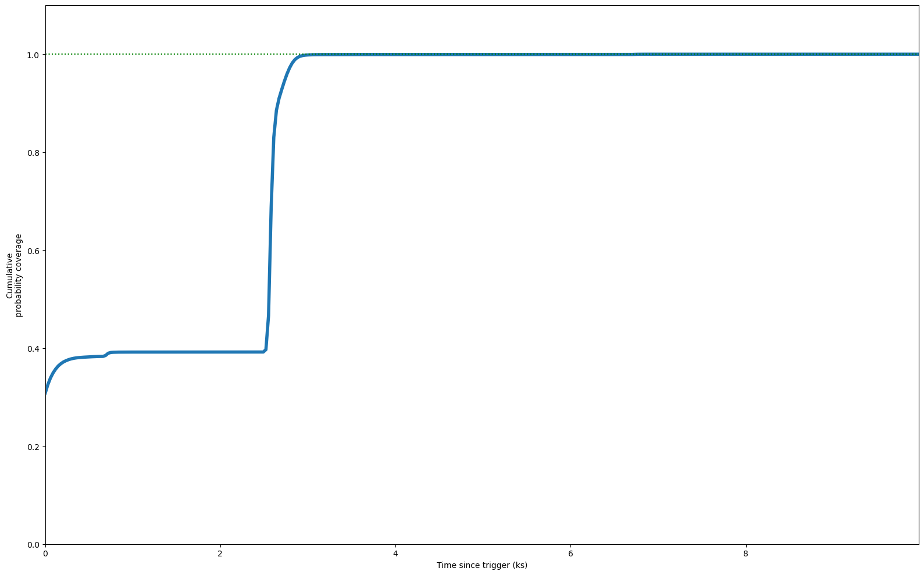The image size is (924, 575).
Task: Click the y-axis label "Cumulative probability coverage"
Action: 14,275
